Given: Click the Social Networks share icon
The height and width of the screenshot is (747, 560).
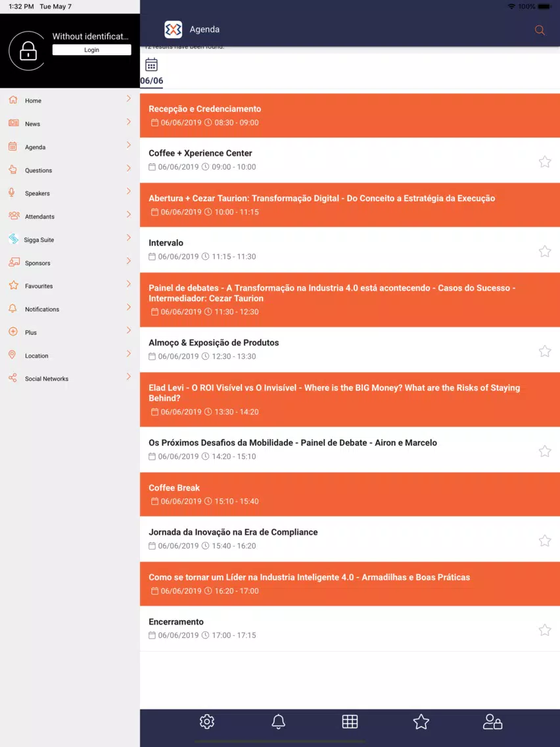Looking at the screenshot, I should pos(13,378).
